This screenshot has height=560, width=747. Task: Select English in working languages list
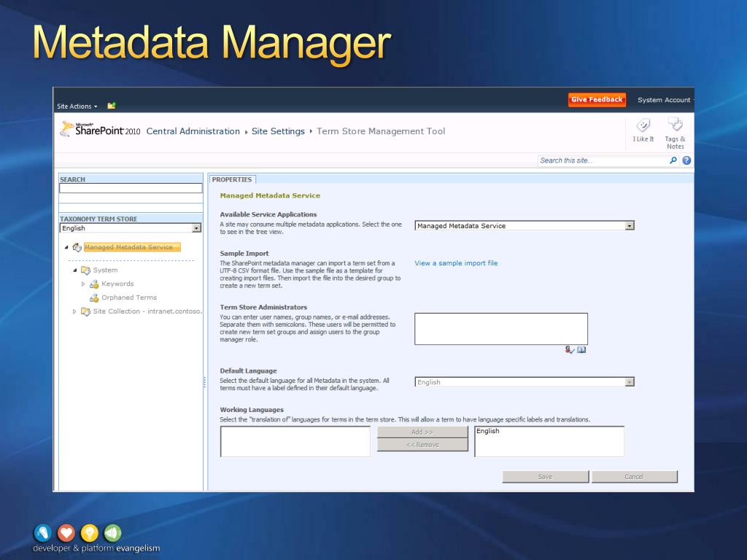coord(488,431)
